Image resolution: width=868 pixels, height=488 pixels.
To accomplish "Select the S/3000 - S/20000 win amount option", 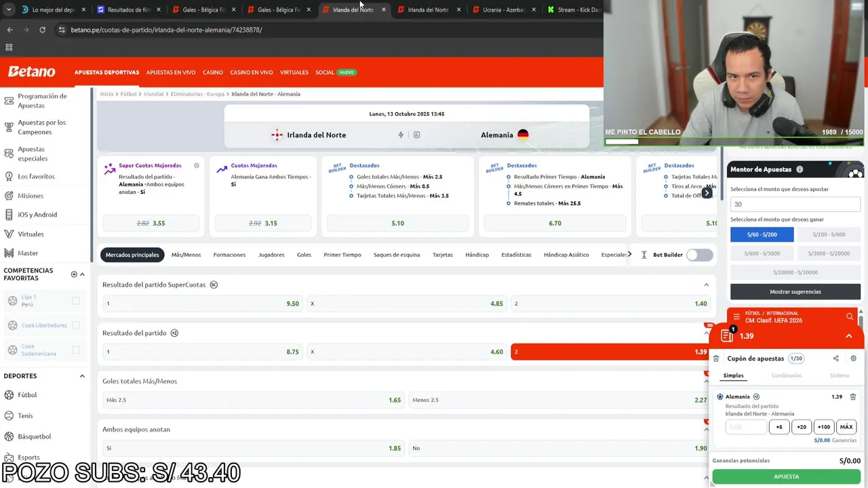I will (x=829, y=253).
